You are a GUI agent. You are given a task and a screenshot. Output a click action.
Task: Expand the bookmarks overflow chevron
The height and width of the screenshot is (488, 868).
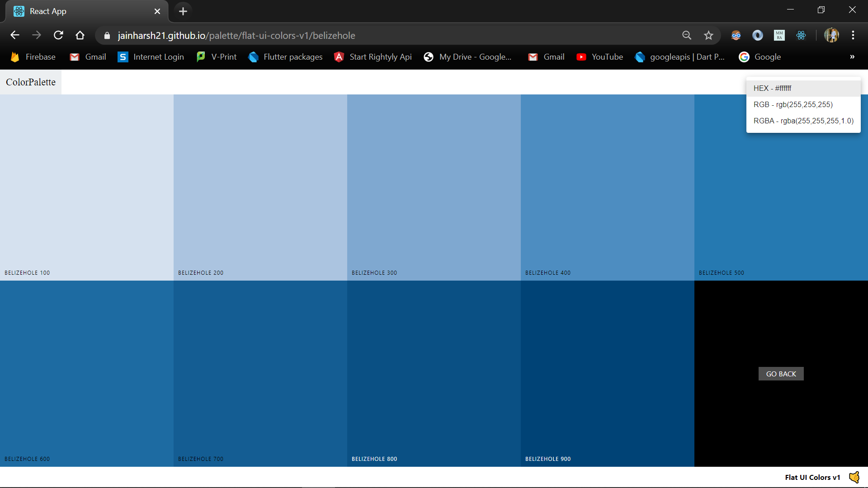pyautogui.click(x=852, y=57)
